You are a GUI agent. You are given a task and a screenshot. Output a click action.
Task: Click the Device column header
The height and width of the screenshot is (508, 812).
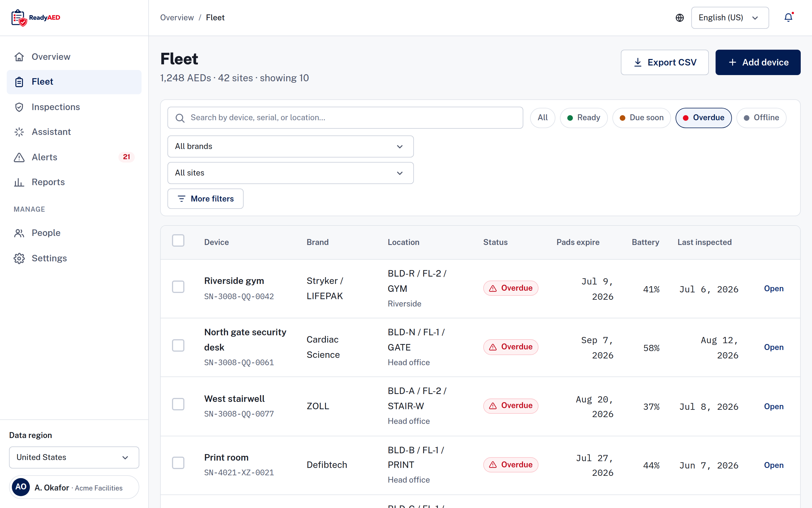(x=217, y=242)
